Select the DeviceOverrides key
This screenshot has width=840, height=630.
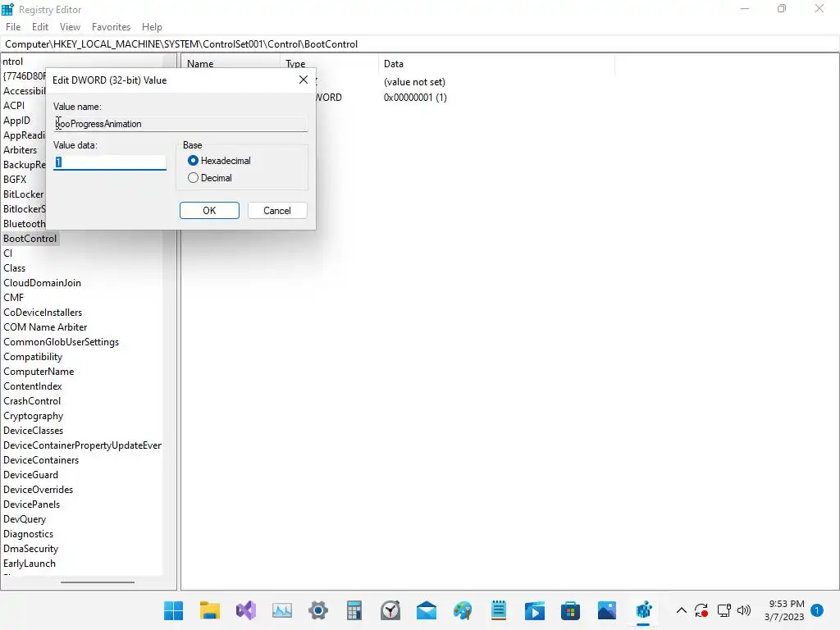38,490
